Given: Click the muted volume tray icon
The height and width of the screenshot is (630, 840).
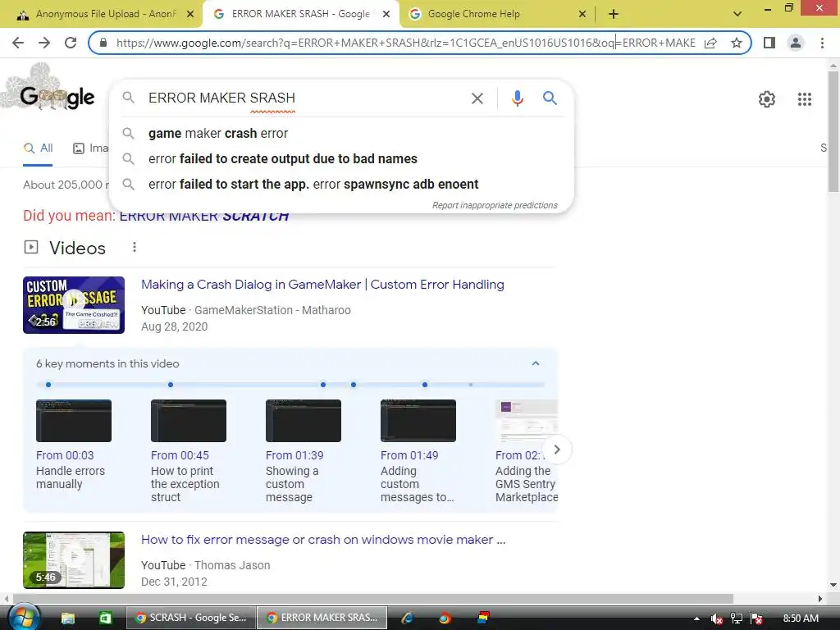Looking at the screenshot, I should (x=716, y=619).
